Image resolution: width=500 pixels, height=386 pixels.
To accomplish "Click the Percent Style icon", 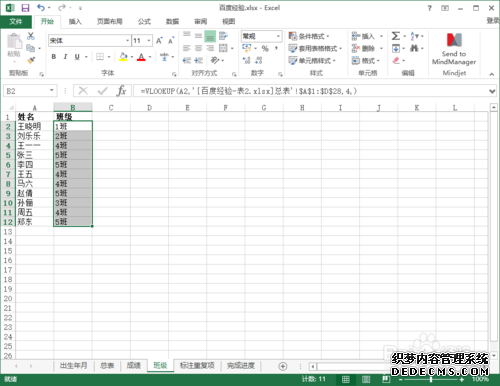I will pyautogui.click(x=265, y=48).
